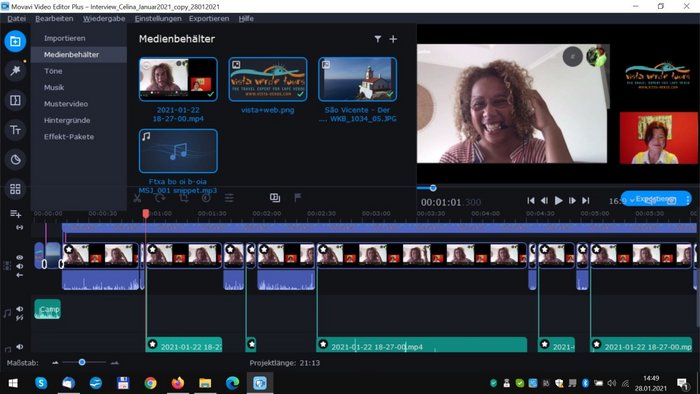Mute the Camp music track speaker
This screenshot has width=700, height=394.
(20, 309)
